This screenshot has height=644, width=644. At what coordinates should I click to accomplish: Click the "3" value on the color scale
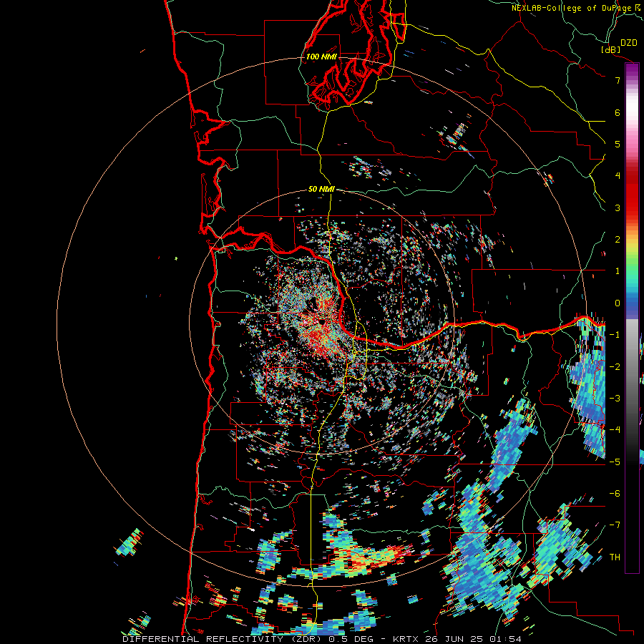(x=618, y=208)
